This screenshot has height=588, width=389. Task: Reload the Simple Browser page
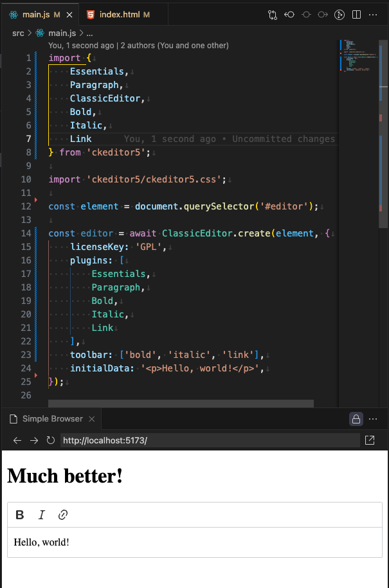pos(51,440)
